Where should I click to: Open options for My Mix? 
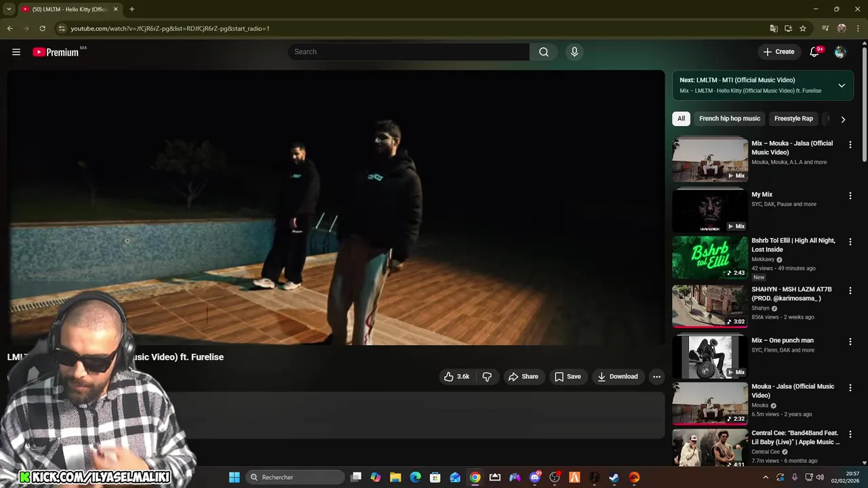850,196
